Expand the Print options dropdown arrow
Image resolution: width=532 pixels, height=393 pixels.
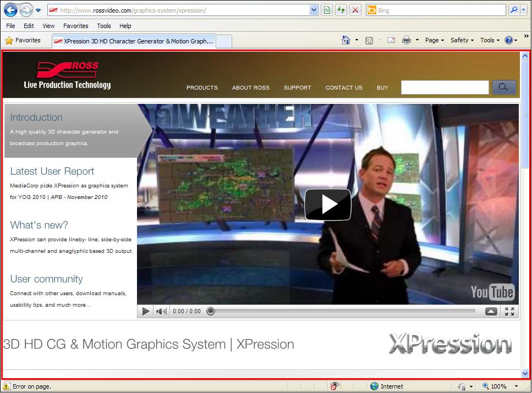pyautogui.click(x=418, y=40)
